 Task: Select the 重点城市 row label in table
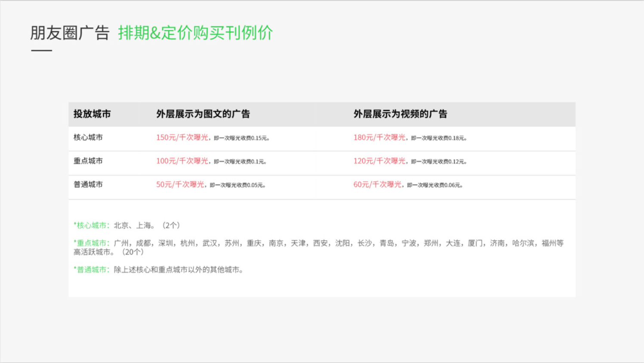pyautogui.click(x=88, y=161)
